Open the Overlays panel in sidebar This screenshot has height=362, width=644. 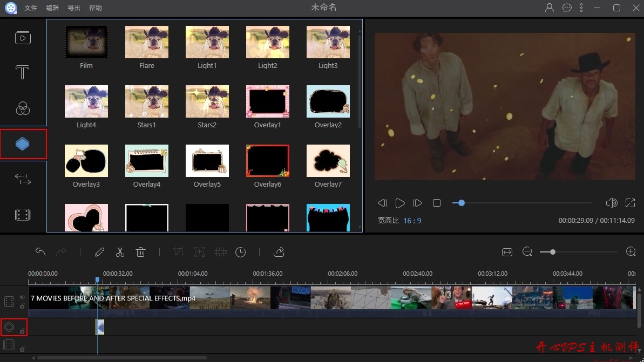pyautogui.click(x=23, y=144)
